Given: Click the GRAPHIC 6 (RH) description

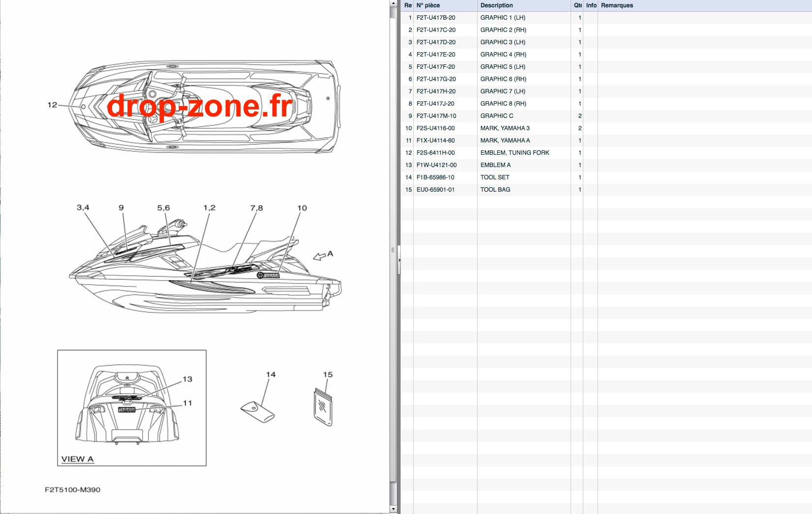Looking at the screenshot, I should (x=503, y=79).
